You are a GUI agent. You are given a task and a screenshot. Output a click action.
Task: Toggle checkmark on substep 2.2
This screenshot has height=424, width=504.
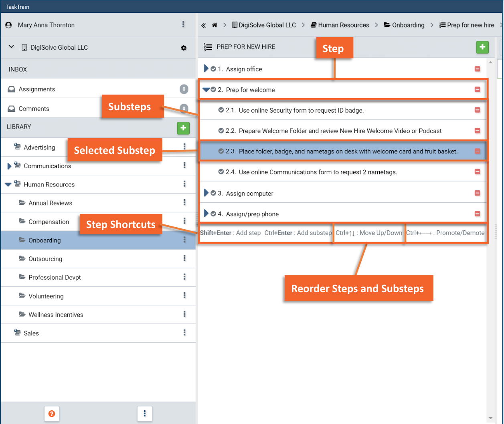221,131
